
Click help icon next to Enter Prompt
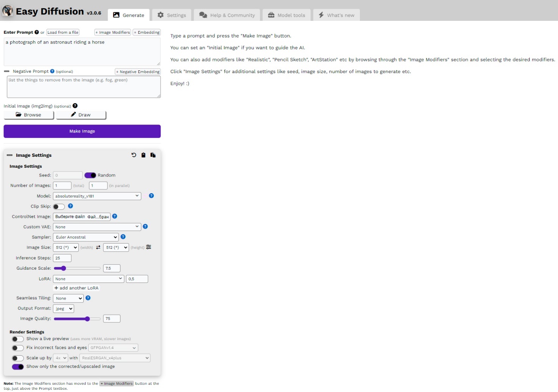click(x=37, y=32)
